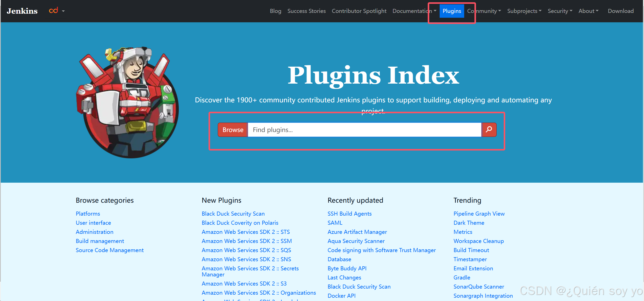Click the Jenkins logo text
This screenshot has height=301, width=644.
(22, 11)
